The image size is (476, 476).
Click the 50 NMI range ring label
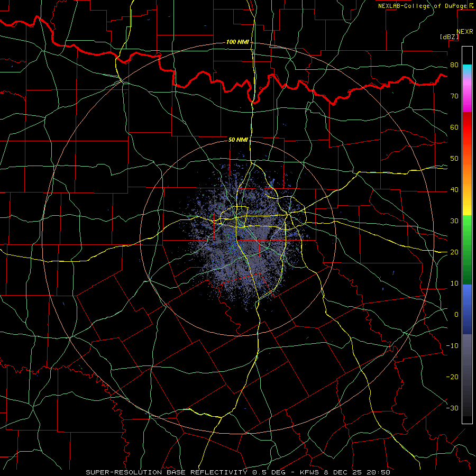click(239, 140)
